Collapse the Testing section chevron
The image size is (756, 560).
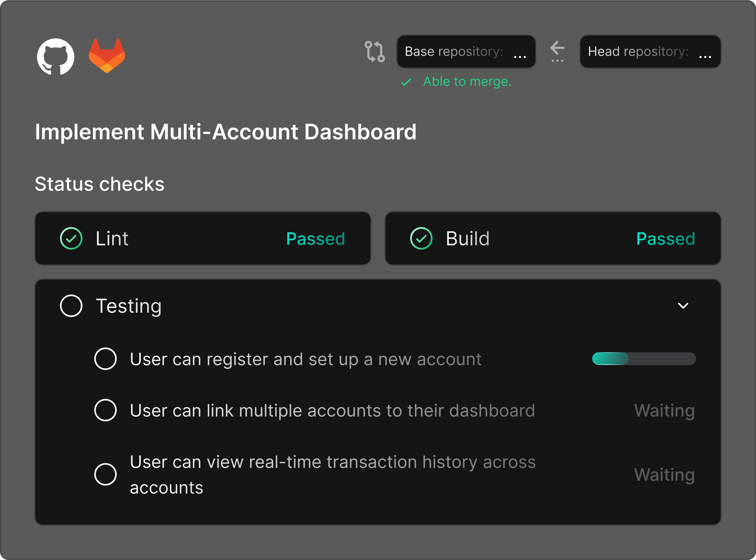683,306
